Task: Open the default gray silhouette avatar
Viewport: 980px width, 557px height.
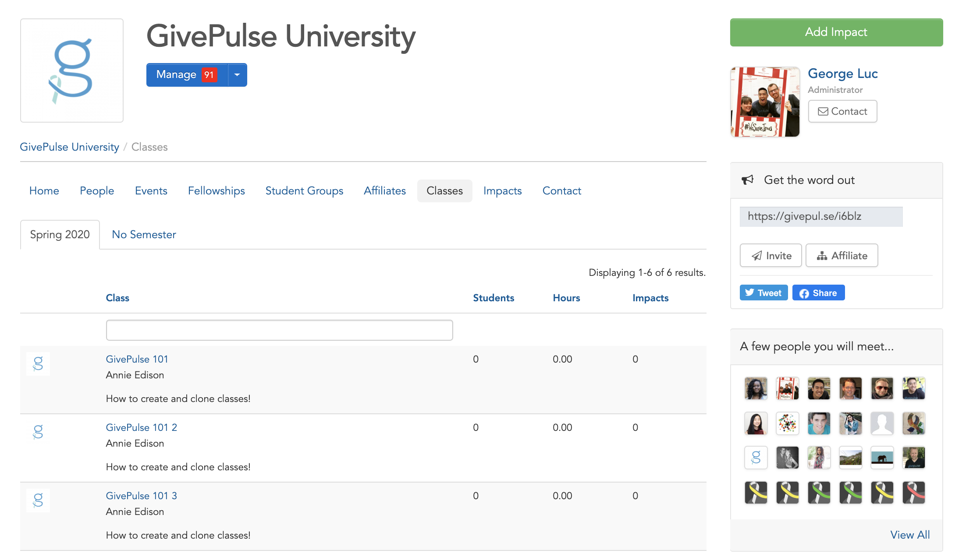Action: point(882,423)
